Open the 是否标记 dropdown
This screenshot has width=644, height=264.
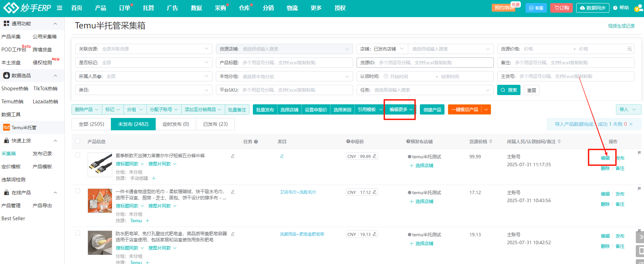pos(144,63)
